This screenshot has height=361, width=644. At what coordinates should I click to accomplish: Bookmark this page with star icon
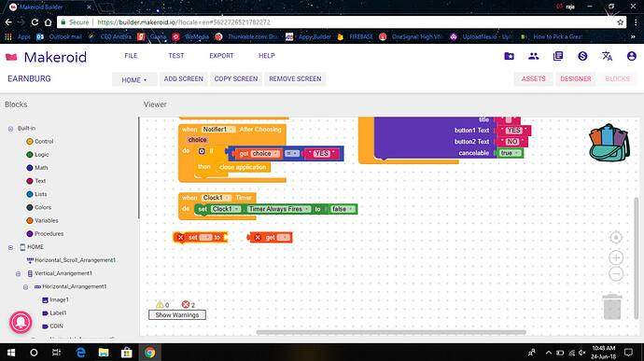click(x=620, y=22)
